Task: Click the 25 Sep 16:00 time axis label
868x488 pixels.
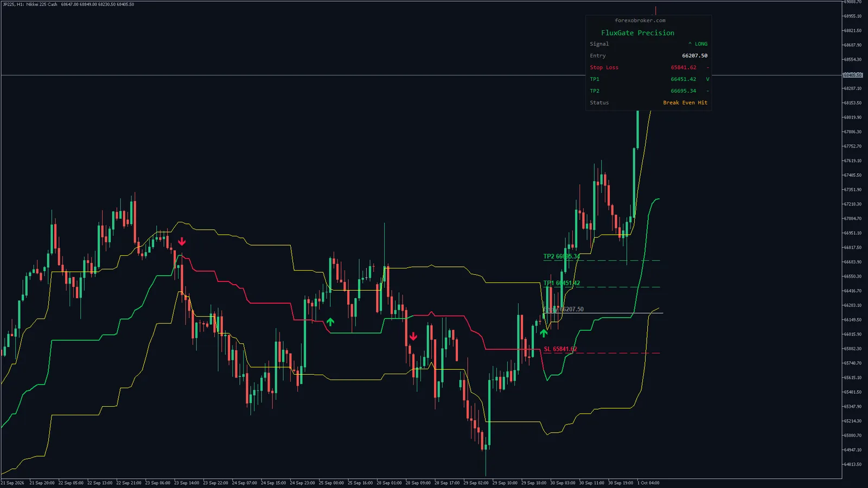Action: tap(360, 483)
